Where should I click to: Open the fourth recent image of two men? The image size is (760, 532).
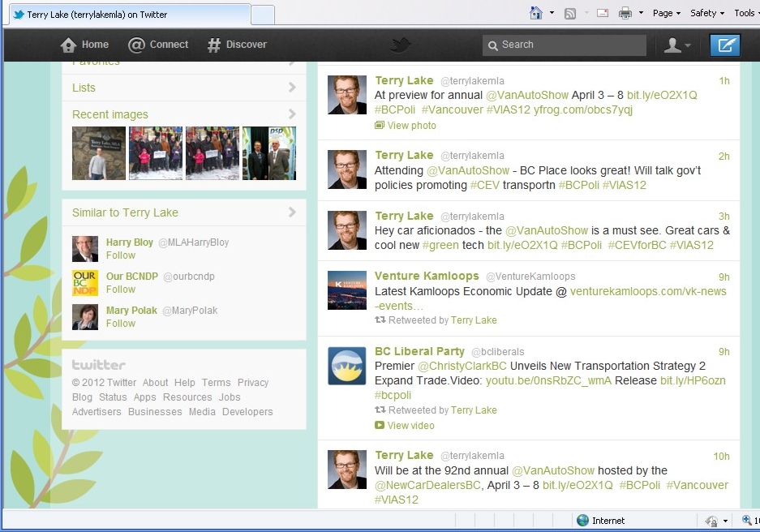point(269,153)
